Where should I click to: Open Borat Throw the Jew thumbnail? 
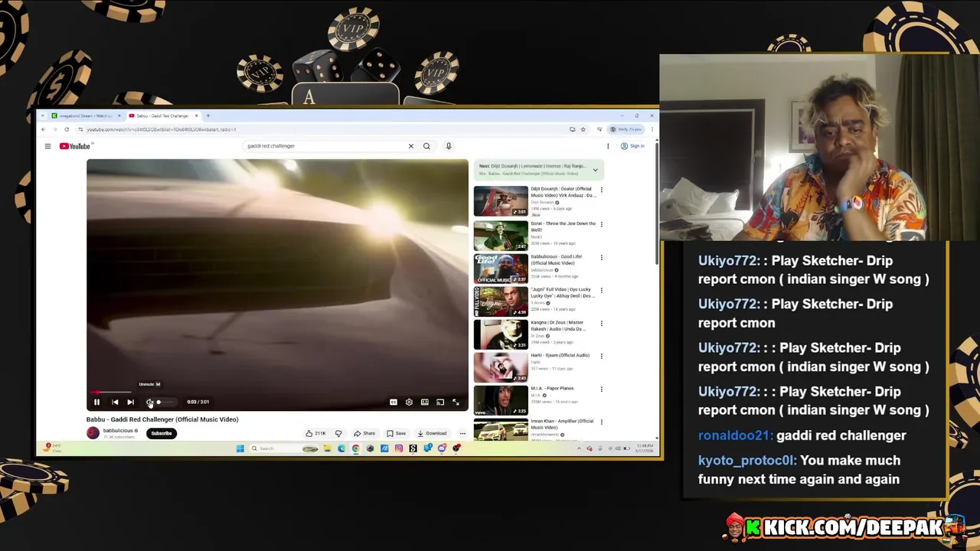(501, 236)
